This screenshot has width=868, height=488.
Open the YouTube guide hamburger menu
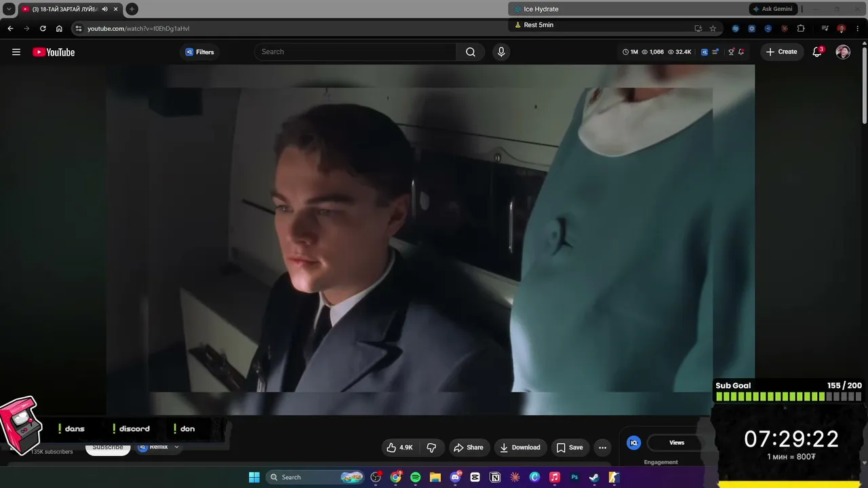(16, 52)
